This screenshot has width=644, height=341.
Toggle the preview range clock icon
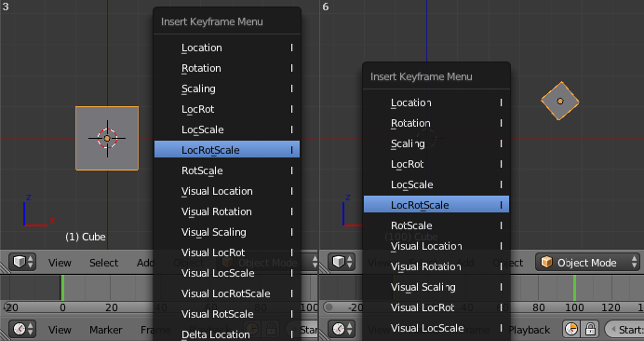tap(571, 329)
